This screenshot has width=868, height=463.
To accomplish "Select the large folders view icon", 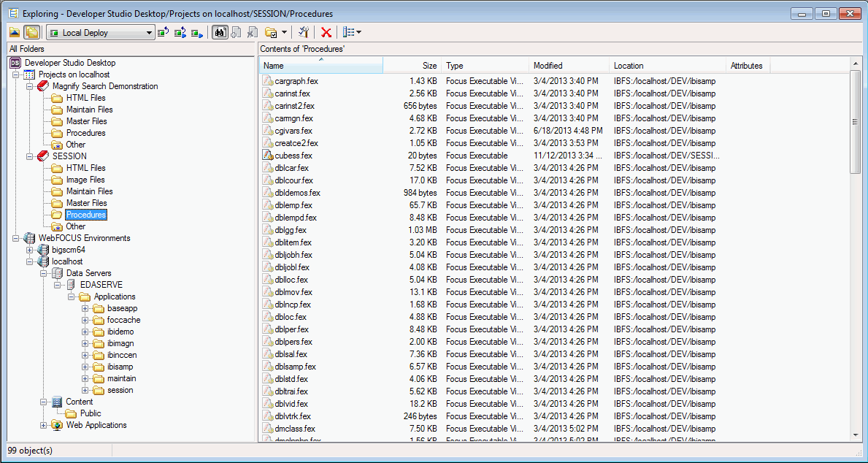I will coord(30,32).
